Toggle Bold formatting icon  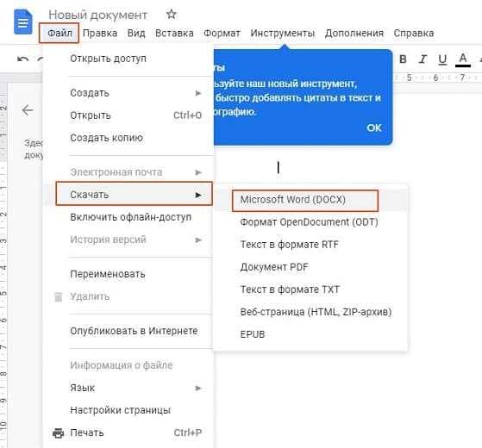(403, 59)
